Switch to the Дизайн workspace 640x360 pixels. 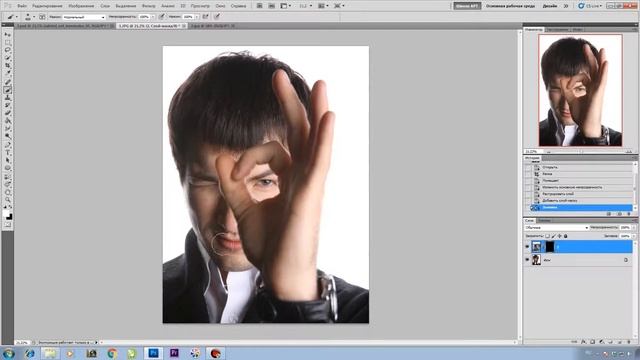point(550,6)
